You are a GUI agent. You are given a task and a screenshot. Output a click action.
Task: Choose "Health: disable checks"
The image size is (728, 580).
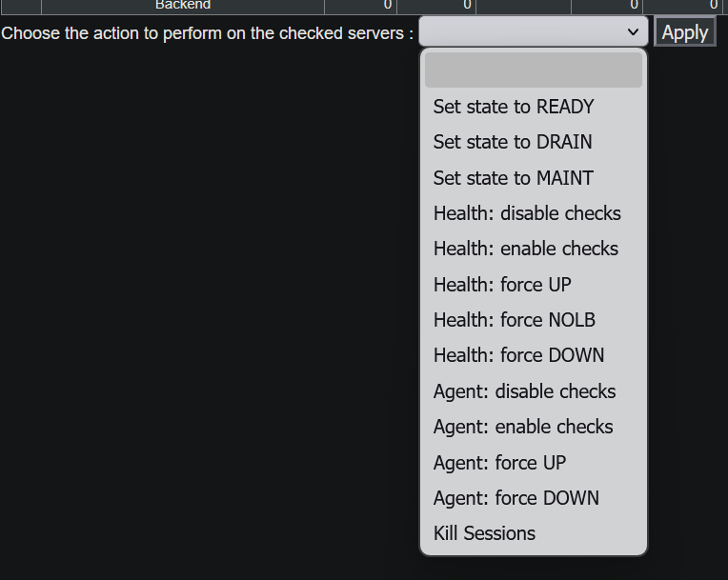(x=527, y=213)
